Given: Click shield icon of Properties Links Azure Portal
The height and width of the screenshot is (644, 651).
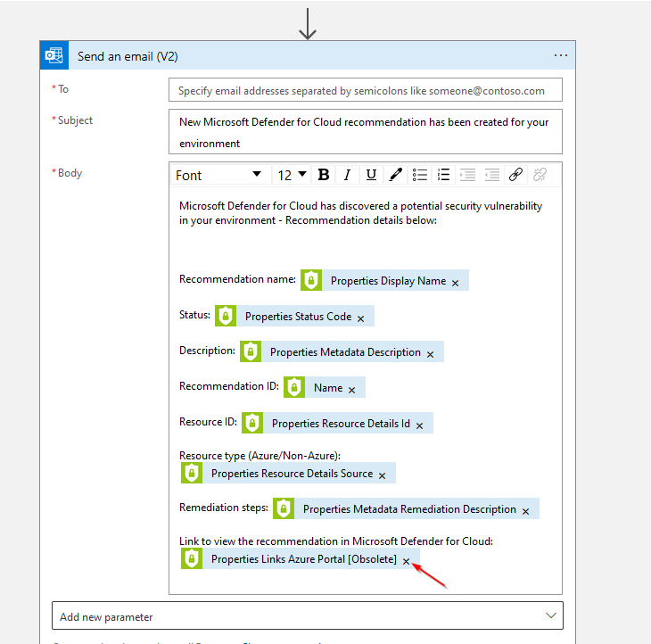Looking at the screenshot, I should point(192,558).
